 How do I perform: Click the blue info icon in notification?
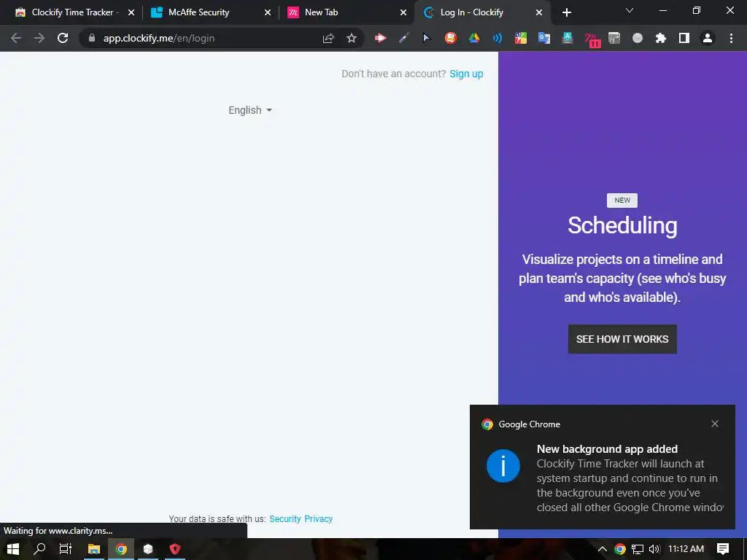(503, 466)
